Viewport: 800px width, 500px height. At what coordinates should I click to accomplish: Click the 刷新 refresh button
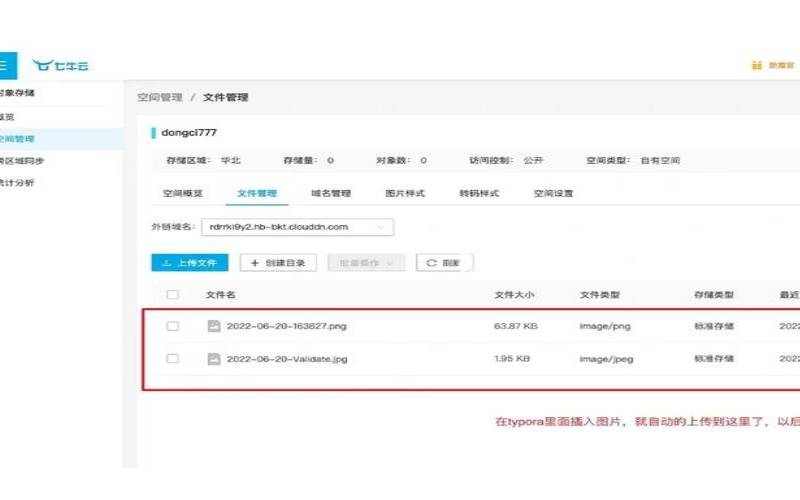(x=444, y=263)
